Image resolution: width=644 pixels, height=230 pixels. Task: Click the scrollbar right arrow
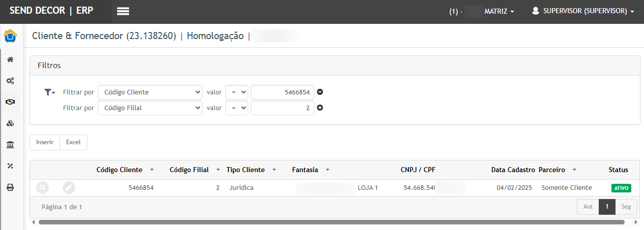coord(635,222)
